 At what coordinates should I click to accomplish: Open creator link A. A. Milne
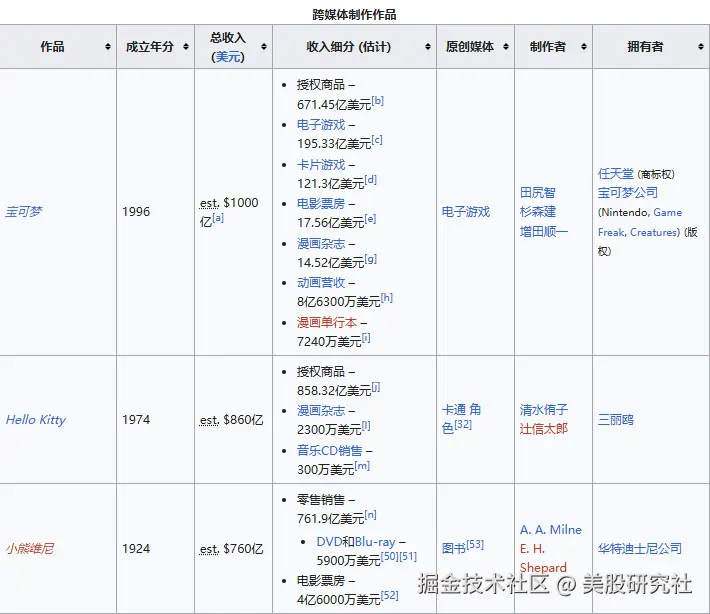coord(551,530)
